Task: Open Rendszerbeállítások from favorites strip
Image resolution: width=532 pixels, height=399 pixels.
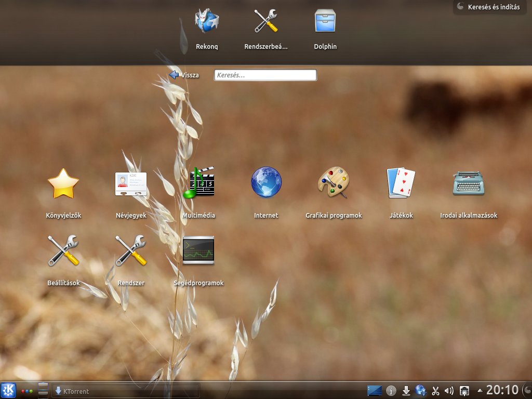Action: click(x=266, y=30)
